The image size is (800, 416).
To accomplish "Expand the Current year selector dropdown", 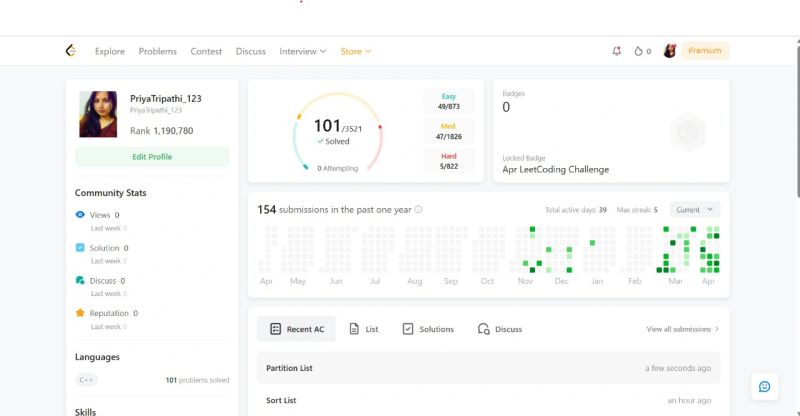I will 694,209.
